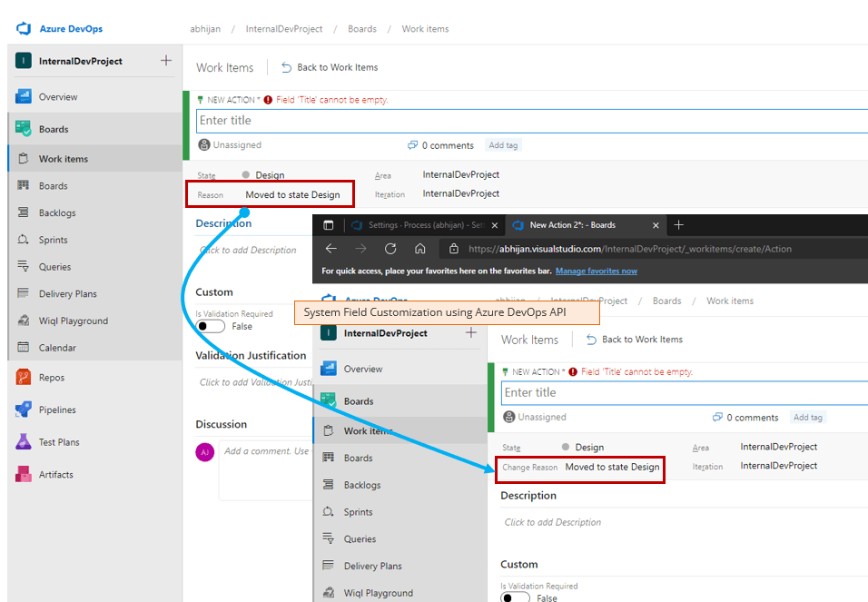
Task: Open Change Reason field in front window
Action: click(x=612, y=467)
